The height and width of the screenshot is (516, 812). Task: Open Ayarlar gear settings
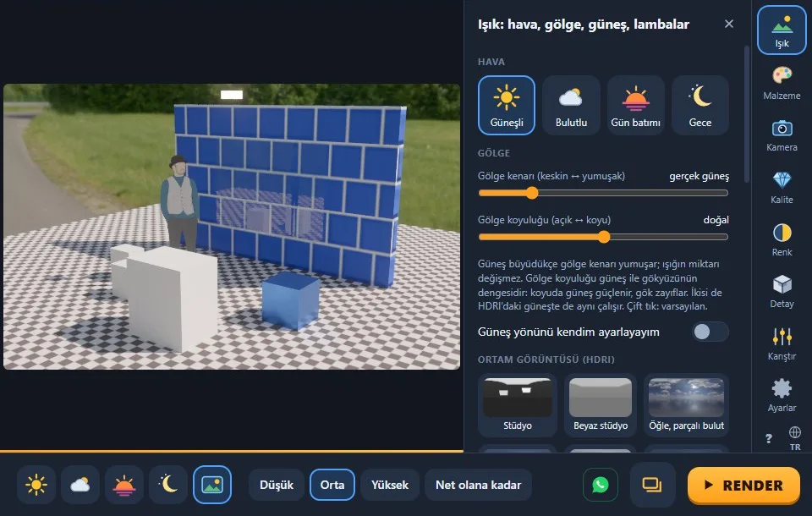[782, 395]
